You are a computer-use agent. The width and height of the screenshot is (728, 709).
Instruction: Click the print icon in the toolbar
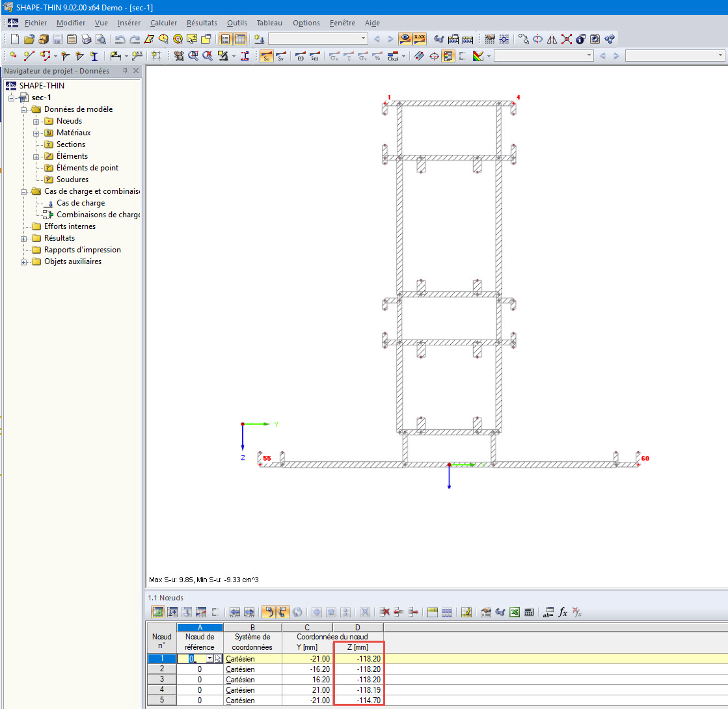pos(87,39)
